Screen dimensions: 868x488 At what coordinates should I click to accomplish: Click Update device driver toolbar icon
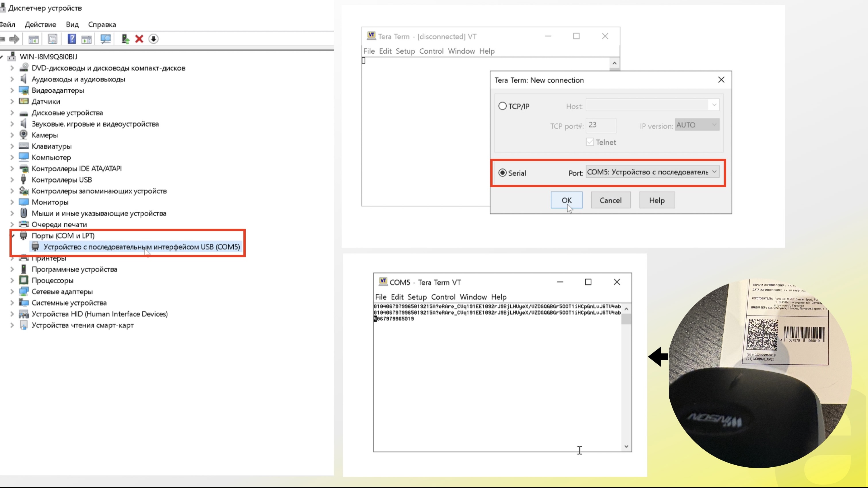pos(125,39)
